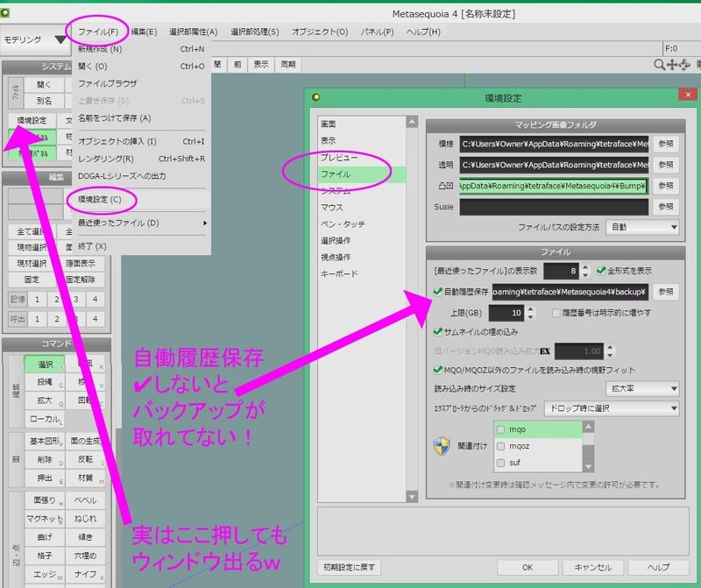Viewport: 701px width, 588px height.
Task: Open the 選択部属性(A) menu
Action: pos(193,32)
